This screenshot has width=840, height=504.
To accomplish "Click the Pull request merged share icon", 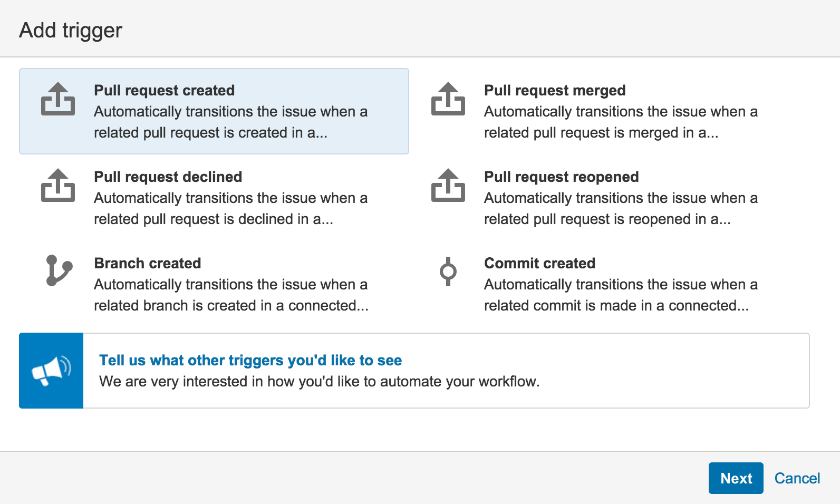I will pos(448,99).
